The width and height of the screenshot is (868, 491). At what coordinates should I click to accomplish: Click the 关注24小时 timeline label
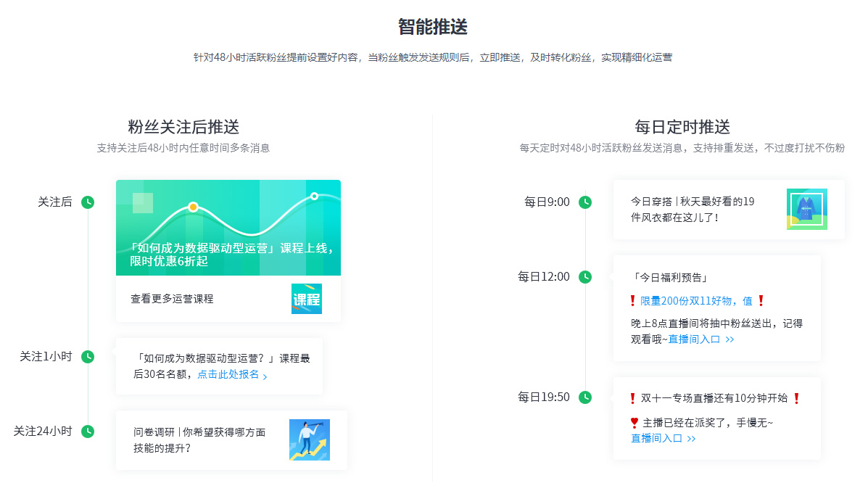pyautogui.click(x=43, y=432)
